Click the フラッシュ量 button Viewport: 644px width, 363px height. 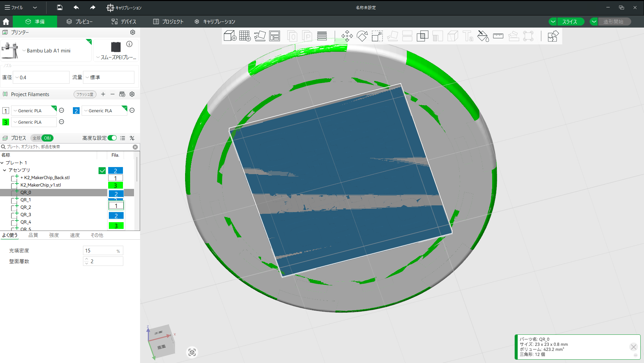(85, 94)
